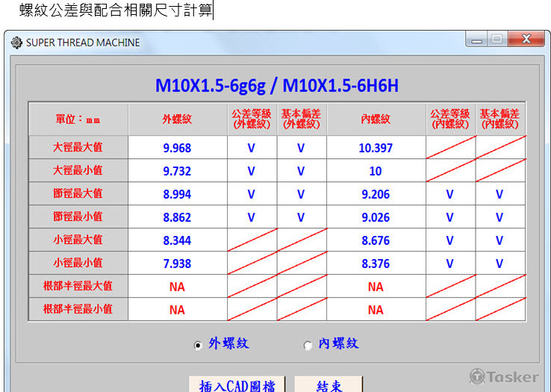Image resolution: width=551 pixels, height=392 pixels.
Task: Click the value 8.344
Action: pyautogui.click(x=177, y=240)
